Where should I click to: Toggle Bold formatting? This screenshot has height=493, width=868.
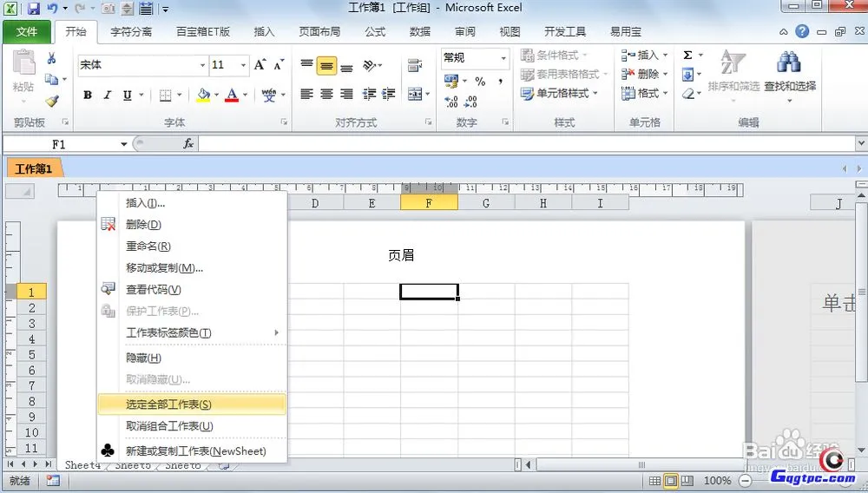(x=88, y=95)
